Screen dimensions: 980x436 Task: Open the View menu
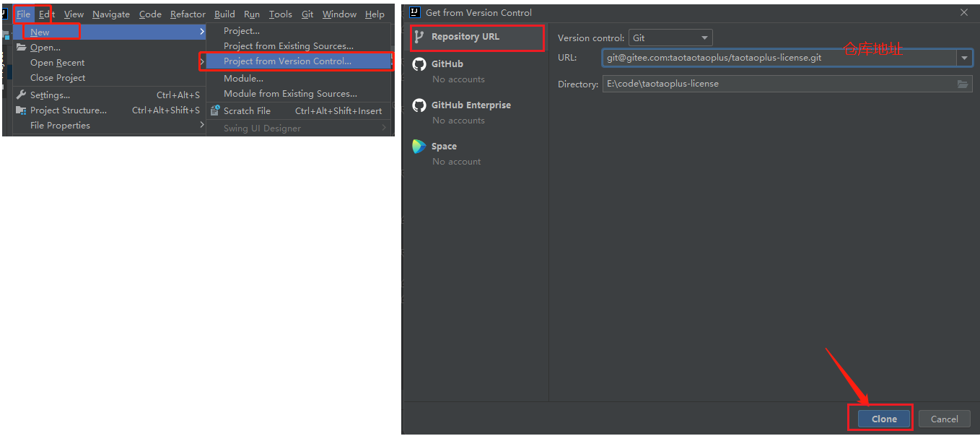pos(74,14)
